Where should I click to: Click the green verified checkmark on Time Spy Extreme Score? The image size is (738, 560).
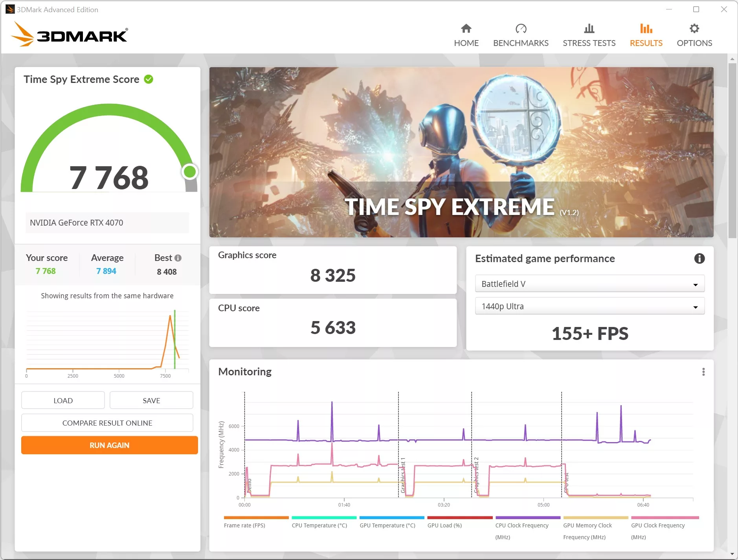tap(148, 79)
